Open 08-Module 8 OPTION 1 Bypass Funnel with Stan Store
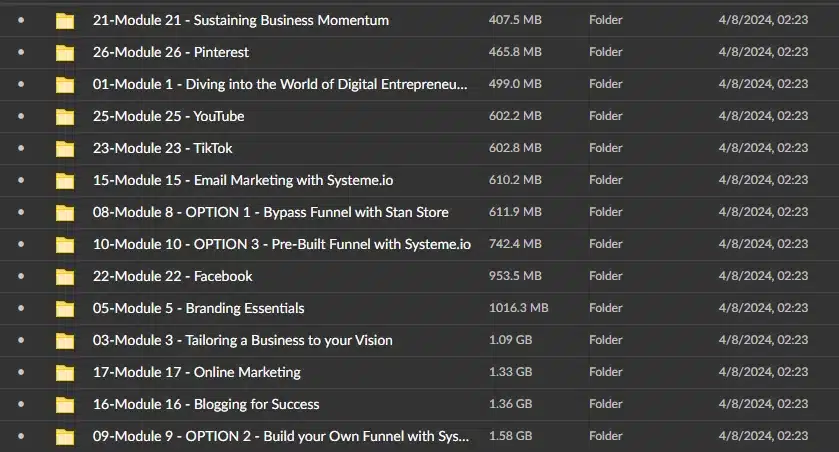839x452 pixels. [270, 212]
